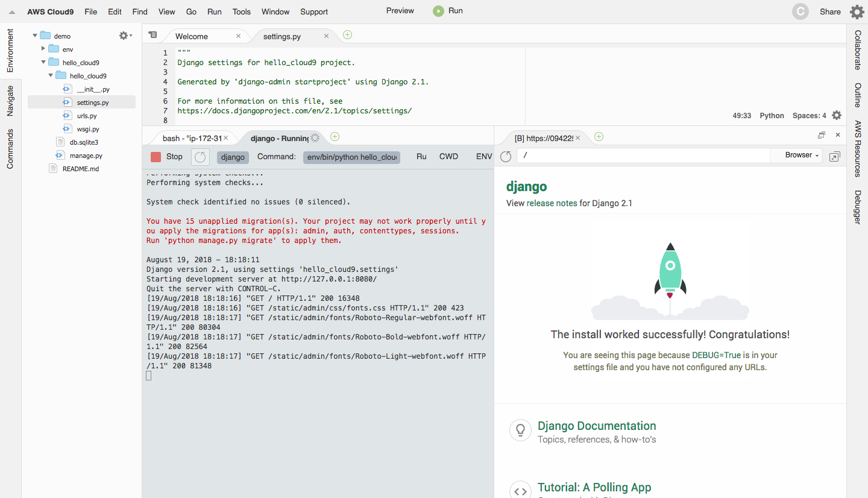Viewport: 868px width, 498px height.
Task: Open the View menu
Action: point(167,11)
